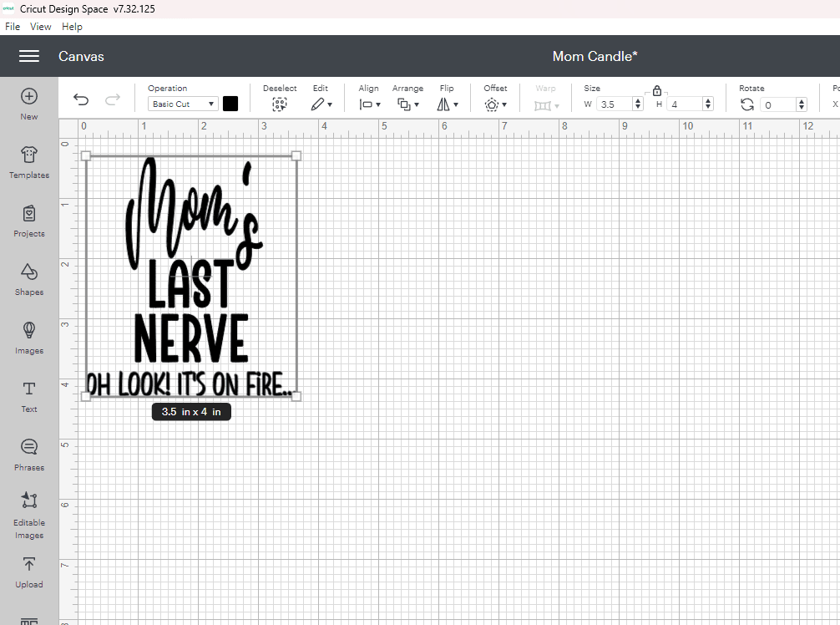
Task: Open the Operation Basic Cut dropdown
Action: (x=183, y=104)
